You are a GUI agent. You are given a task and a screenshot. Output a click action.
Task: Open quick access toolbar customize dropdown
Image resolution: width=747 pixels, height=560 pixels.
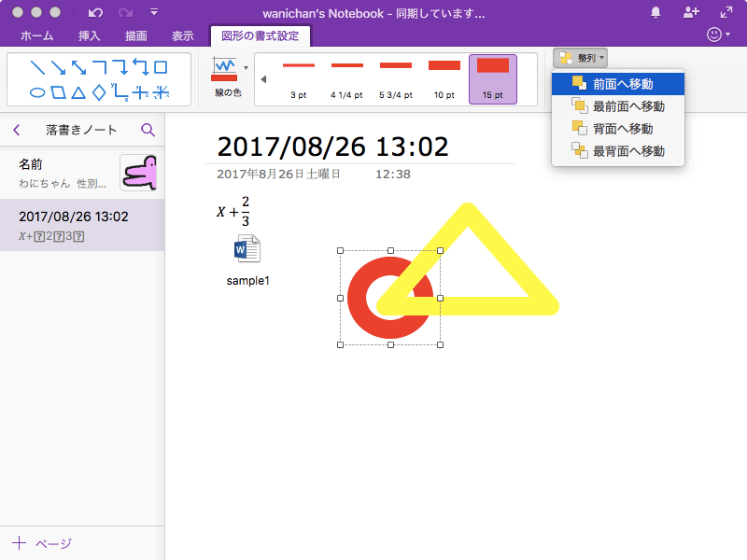tap(153, 12)
